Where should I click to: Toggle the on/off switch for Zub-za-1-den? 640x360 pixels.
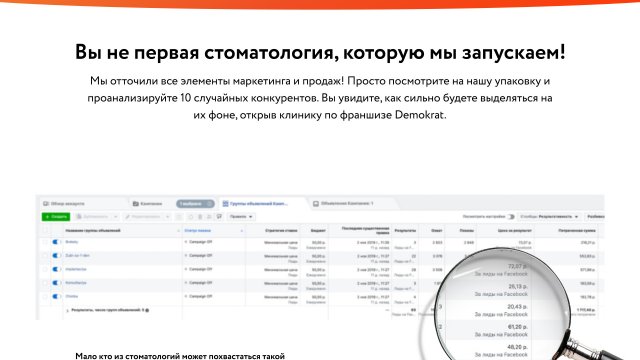click(x=56, y=256)
